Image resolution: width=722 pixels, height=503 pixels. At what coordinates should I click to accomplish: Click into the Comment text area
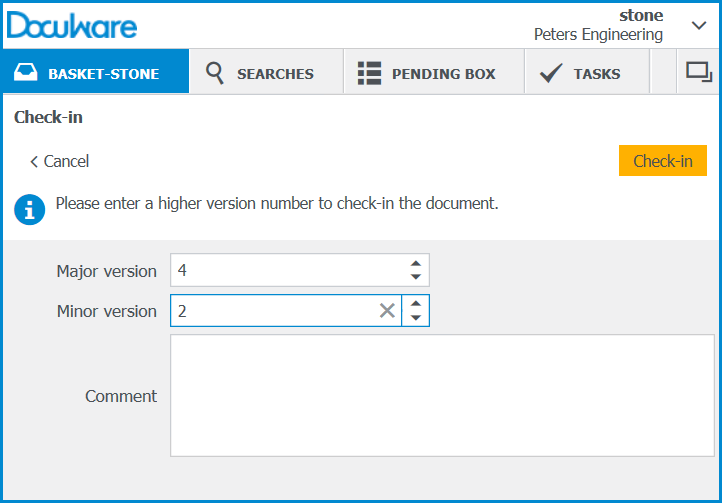tap(442, 395)
